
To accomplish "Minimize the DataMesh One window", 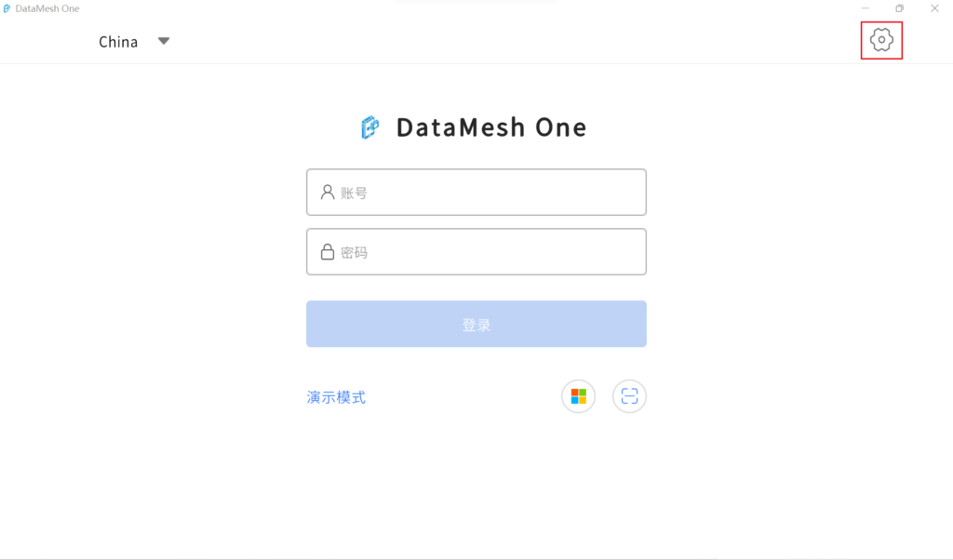I will (866, 8).
